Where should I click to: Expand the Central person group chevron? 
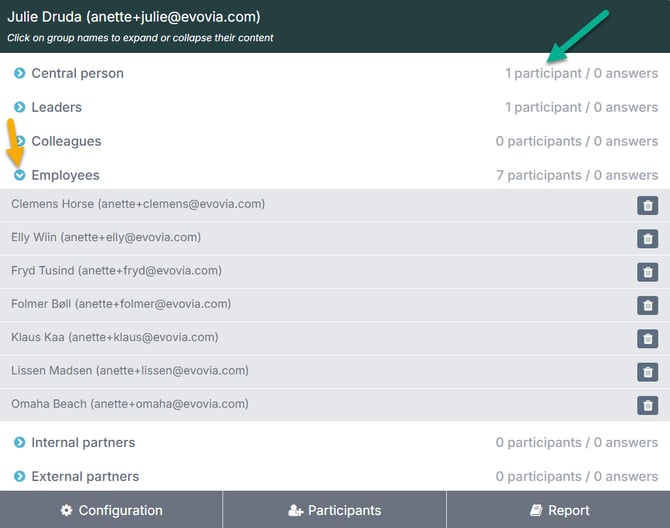tap(19, 73)
